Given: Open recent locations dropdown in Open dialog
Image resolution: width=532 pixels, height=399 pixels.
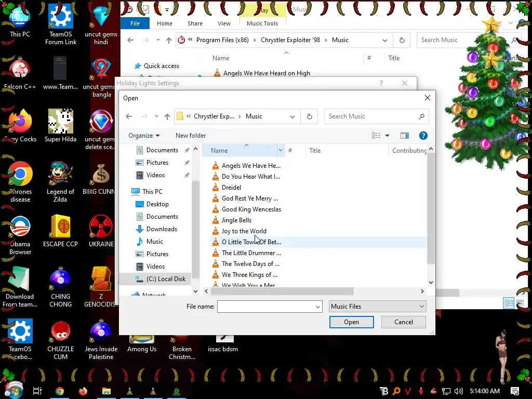Looking at the screenshot, I should coord(156,116).
